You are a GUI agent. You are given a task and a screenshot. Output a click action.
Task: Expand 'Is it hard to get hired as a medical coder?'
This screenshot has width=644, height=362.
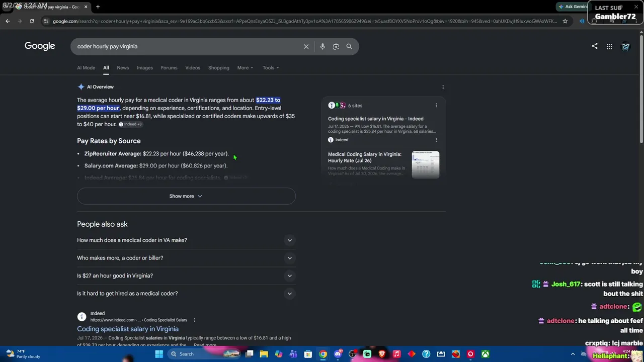pos(186,294)
